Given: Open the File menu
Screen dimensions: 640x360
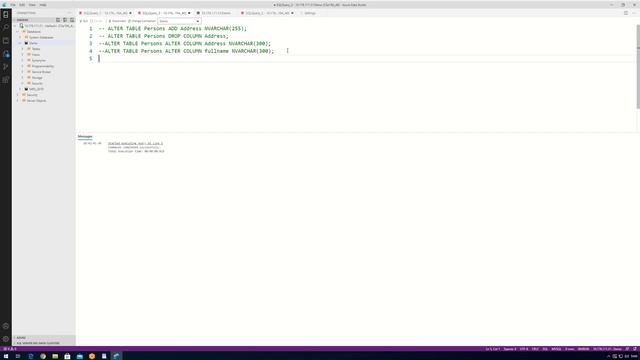Looking at the screenshot, I should (x=13, y=5).
